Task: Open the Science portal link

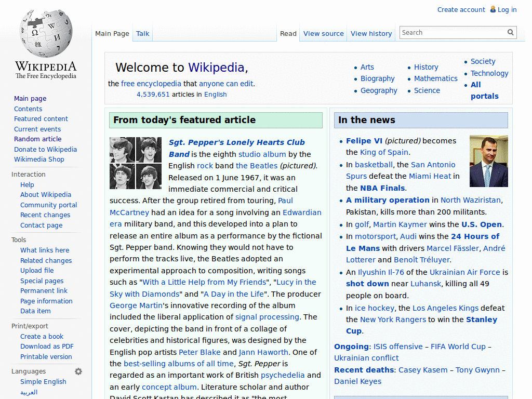Action: click(x=427, y=90)
